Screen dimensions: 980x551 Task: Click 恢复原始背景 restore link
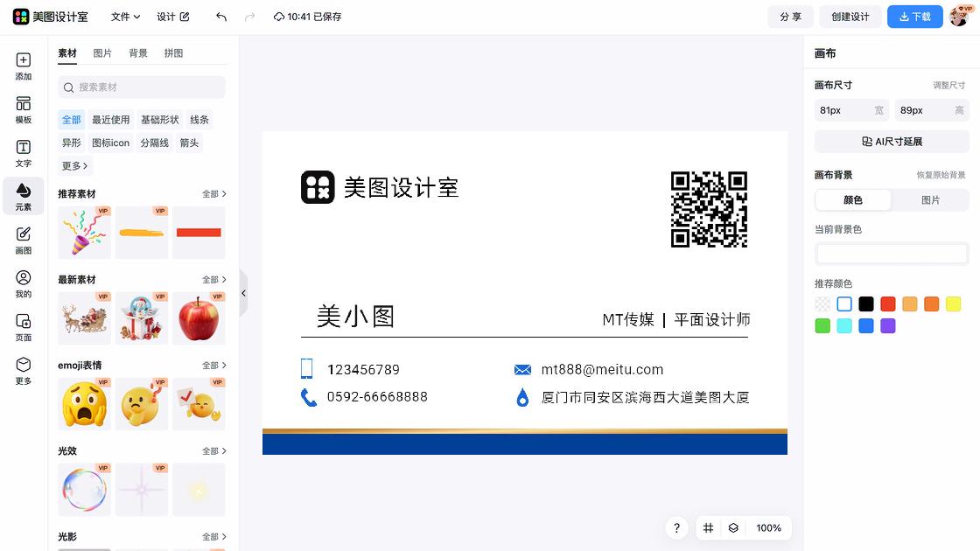tap(941, 175)
